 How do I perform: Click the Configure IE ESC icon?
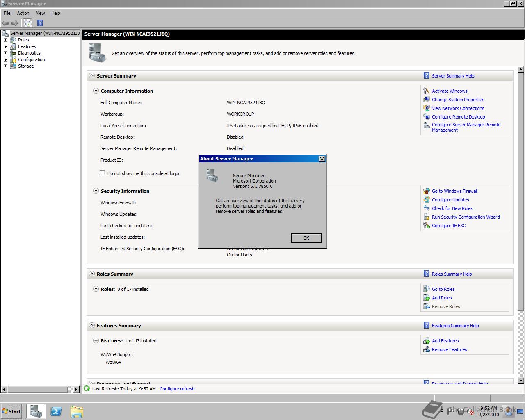tap(427, 226)
